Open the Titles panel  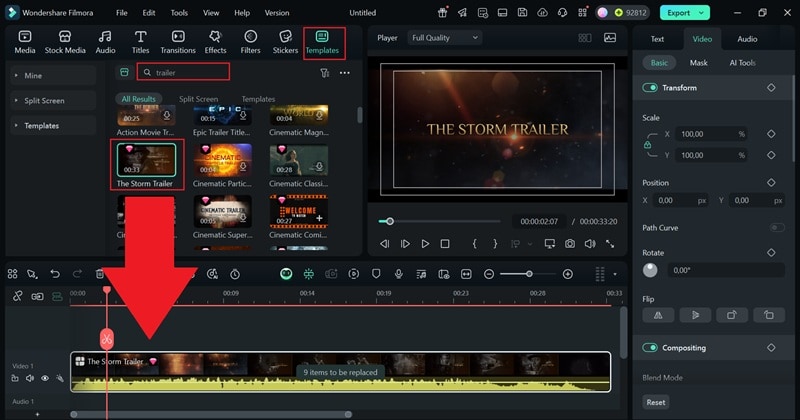click(140, 42)
